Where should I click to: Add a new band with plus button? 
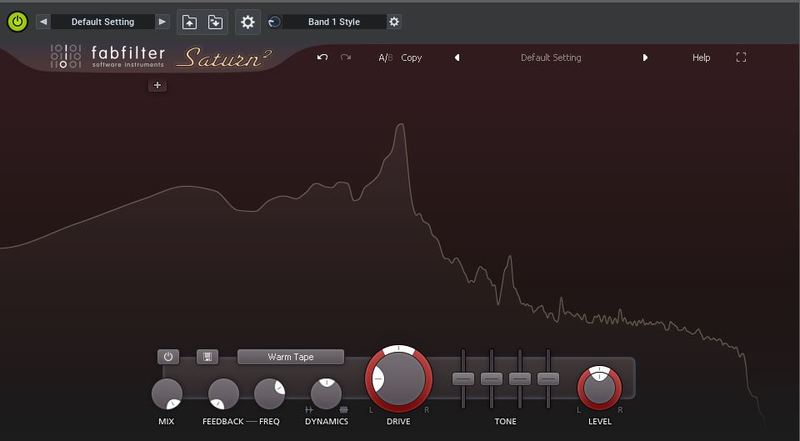(157, 85)
